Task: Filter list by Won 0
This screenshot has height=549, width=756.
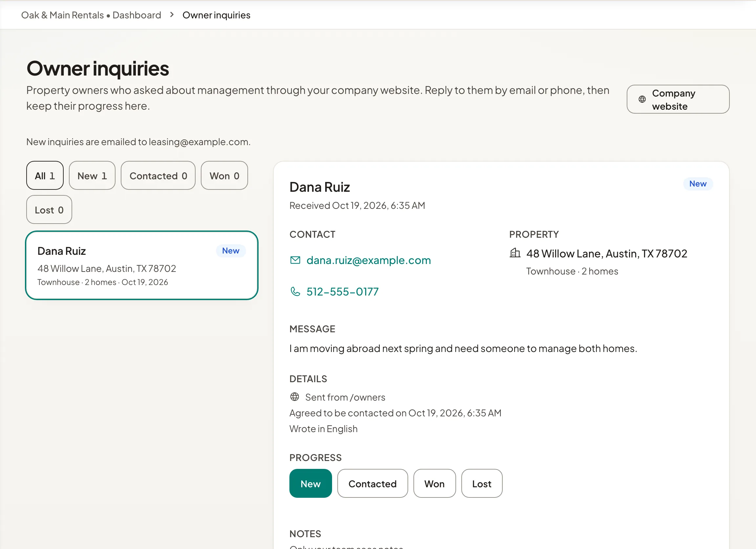Action: click(224, 175)
